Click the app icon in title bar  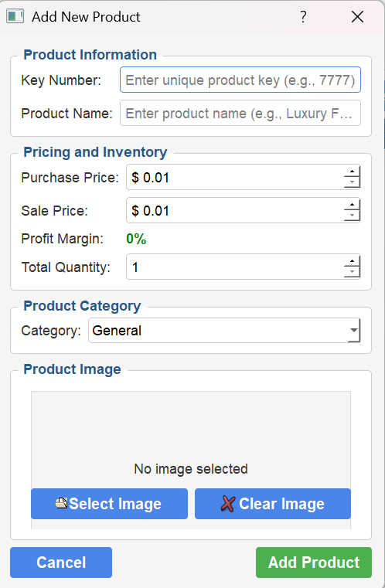pos(15,16)
